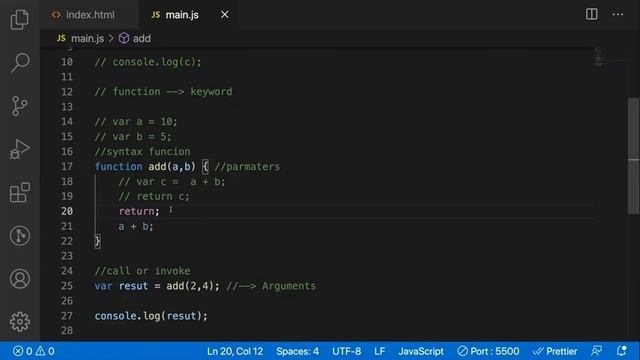Change indentation Spaces: 4
This screenshot has height=360, width=640.
tap(297, 351)
